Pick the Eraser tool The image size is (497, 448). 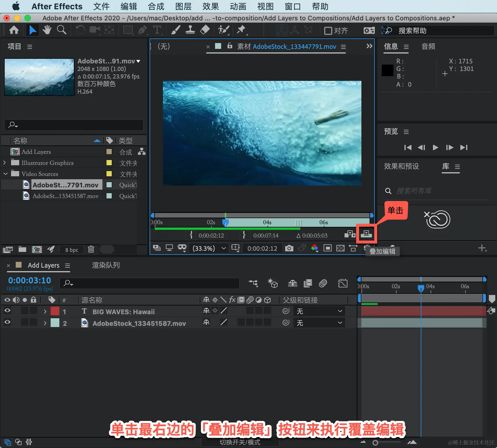click(x=205, y=30)
